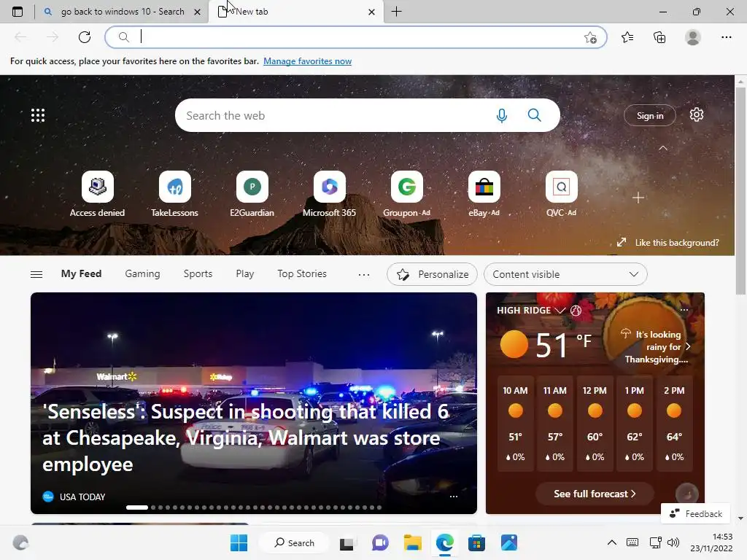Image resolution: width=747 pixels, height=560 pixels.
Task: Open the Windows Start menu
Action: pyautogui.click(x=239, y=542)
